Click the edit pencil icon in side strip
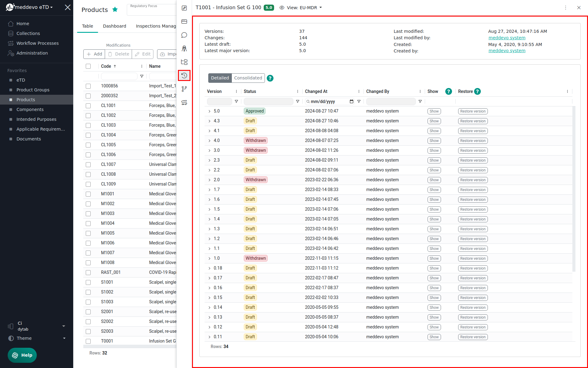 184,8
